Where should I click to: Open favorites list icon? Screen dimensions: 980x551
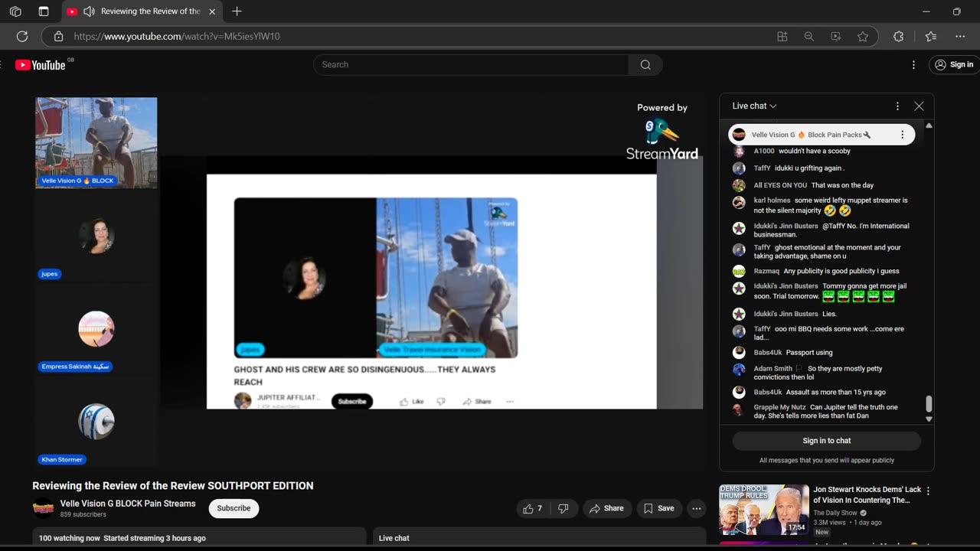931,36
